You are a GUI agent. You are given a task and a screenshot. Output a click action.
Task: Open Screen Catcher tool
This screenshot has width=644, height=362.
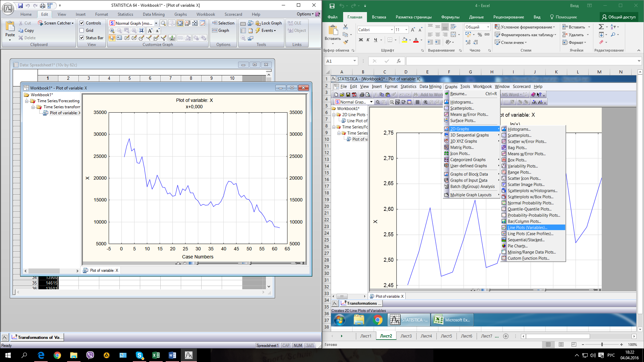point(56,23)
